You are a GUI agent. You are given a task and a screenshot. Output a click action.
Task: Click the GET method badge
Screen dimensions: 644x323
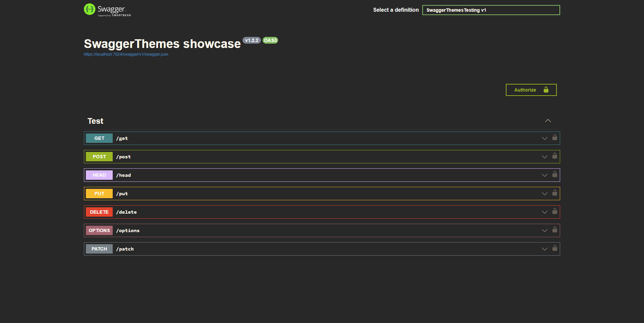(99, 138)
